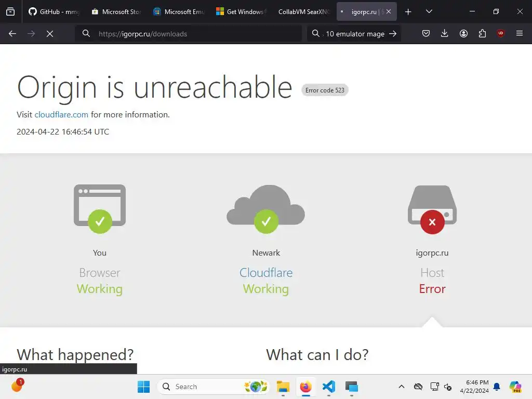Click the 'What happened?' heading
The width and height of the screenshot is (532, 399).
coord(75,355)
